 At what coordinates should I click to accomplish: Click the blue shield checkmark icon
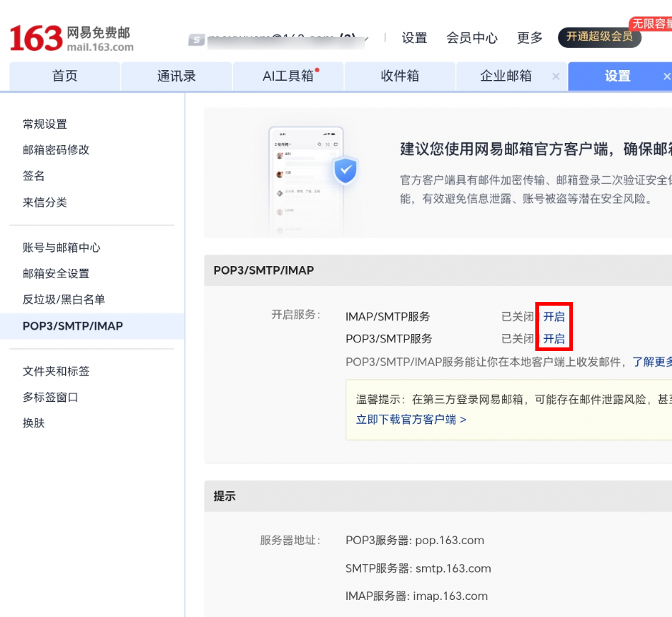[x=346, y=171]
